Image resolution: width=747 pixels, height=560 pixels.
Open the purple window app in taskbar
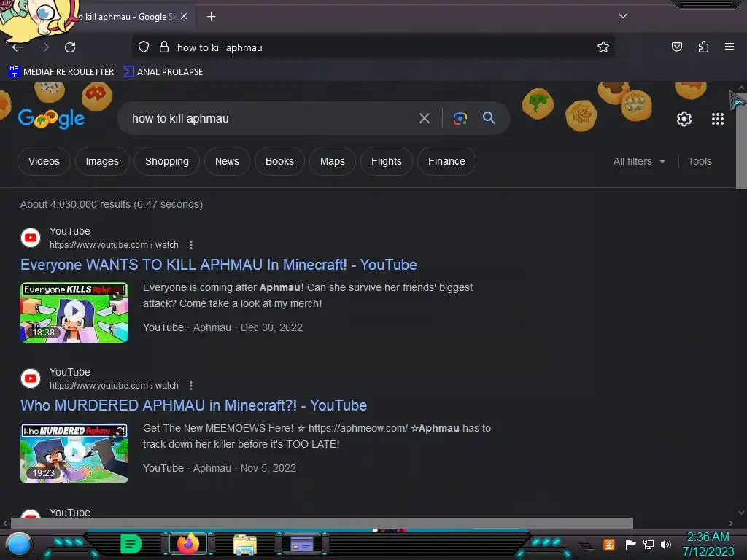tap(302, 544)
